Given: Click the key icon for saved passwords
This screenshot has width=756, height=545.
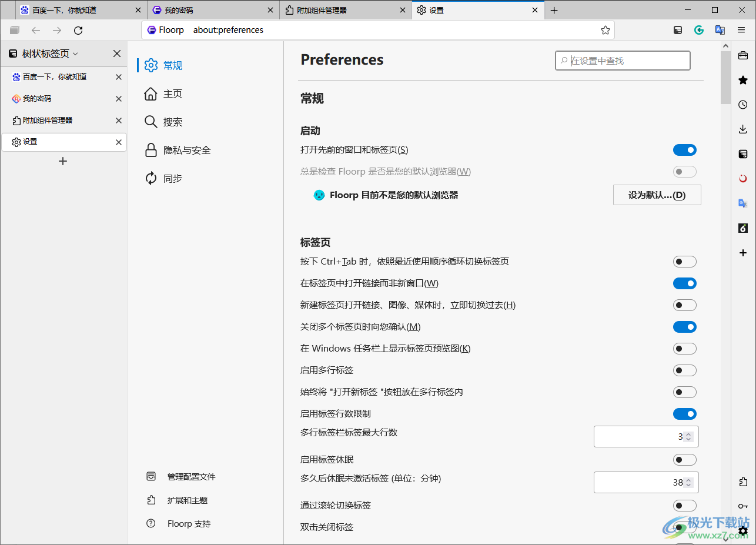Looking at the screenshot, I should pos(742,506).
